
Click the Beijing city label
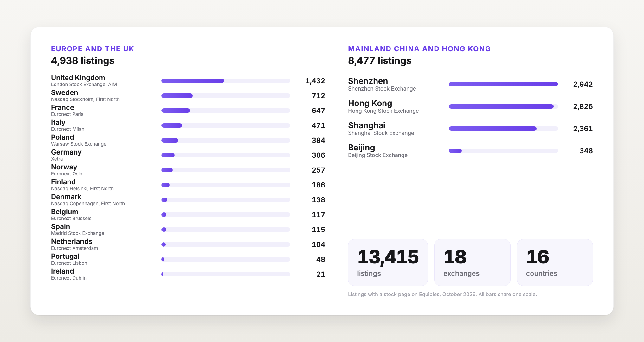click(x=361, y=148)
